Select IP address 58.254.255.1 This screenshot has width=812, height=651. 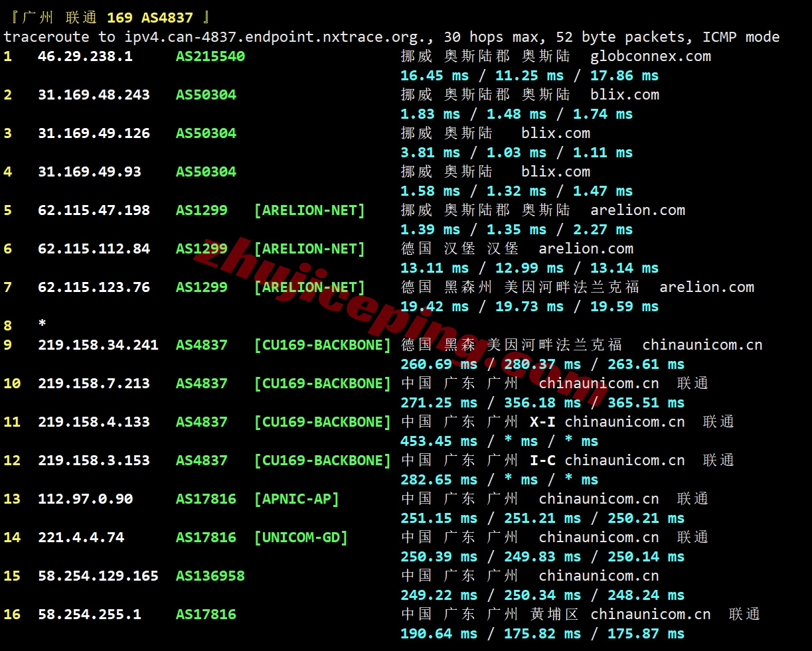click(90, 615)
